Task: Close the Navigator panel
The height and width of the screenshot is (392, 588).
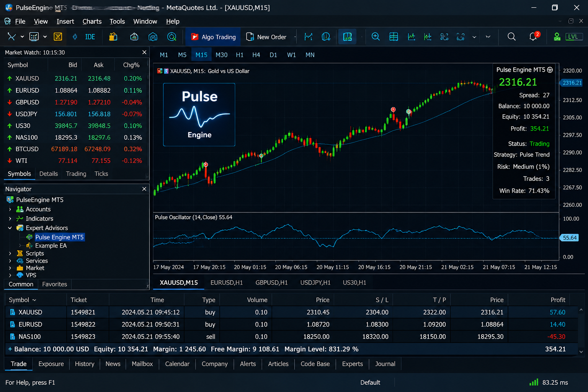Action: [144, 189]
